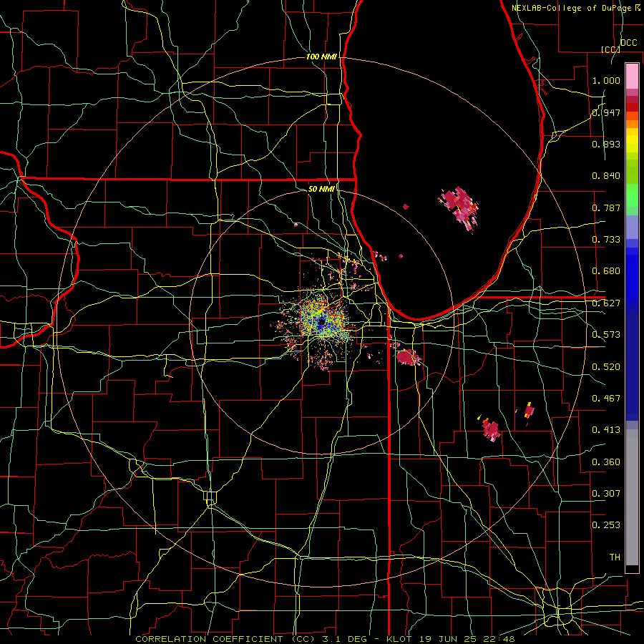Click the red echo just east of the state line
Image resolution: width=644 pixels, height=644 pixels.
[408, 357]
